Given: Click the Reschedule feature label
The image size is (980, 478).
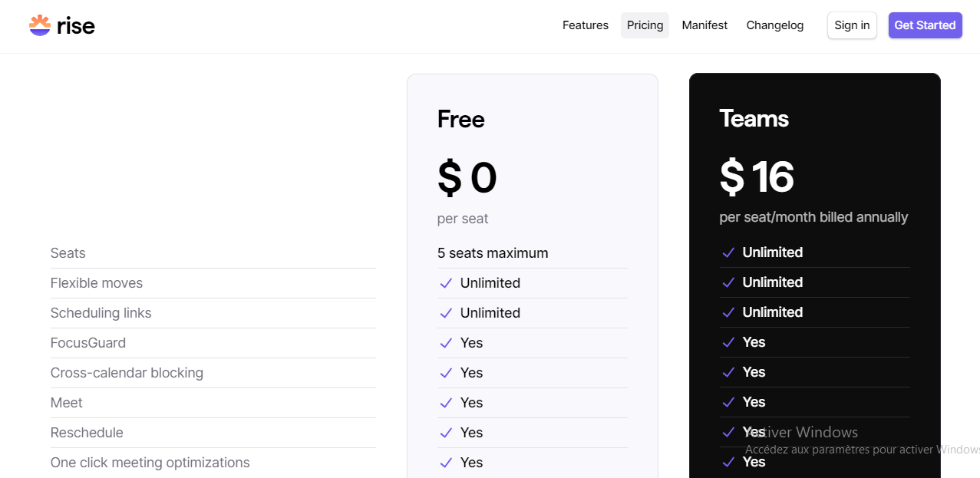Looking at the screenshot, I should click(87, 433).
